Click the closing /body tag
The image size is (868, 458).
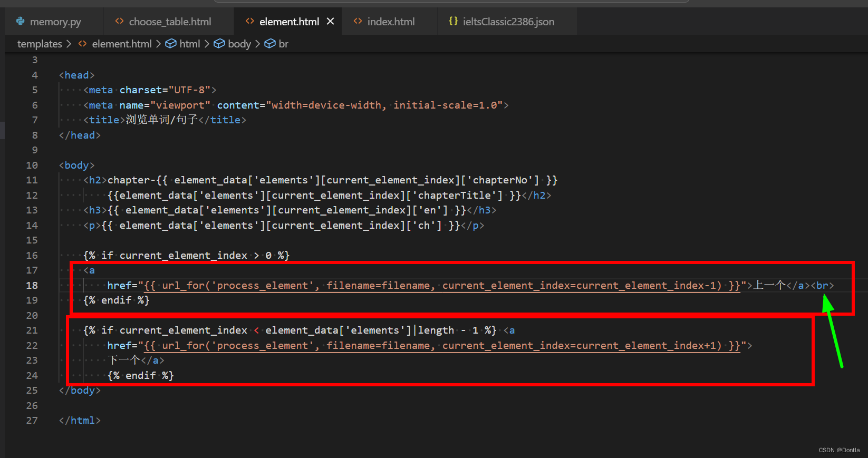tap(80, 390)
